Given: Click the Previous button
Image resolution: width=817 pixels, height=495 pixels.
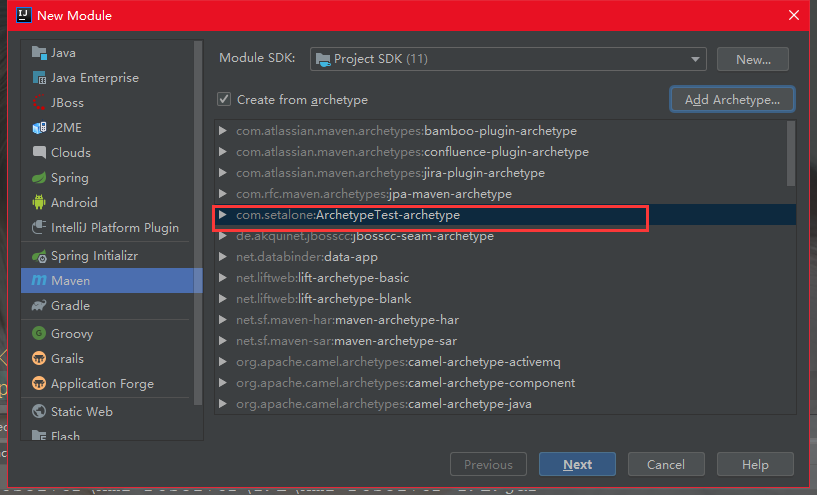Looking at the screenshot, I should coord(488,464).
